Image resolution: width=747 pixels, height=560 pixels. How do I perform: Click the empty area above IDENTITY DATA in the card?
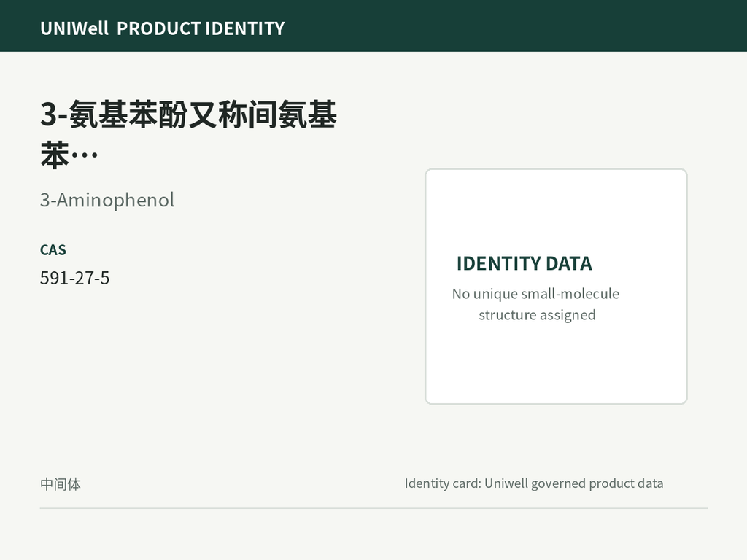(556, 209)
